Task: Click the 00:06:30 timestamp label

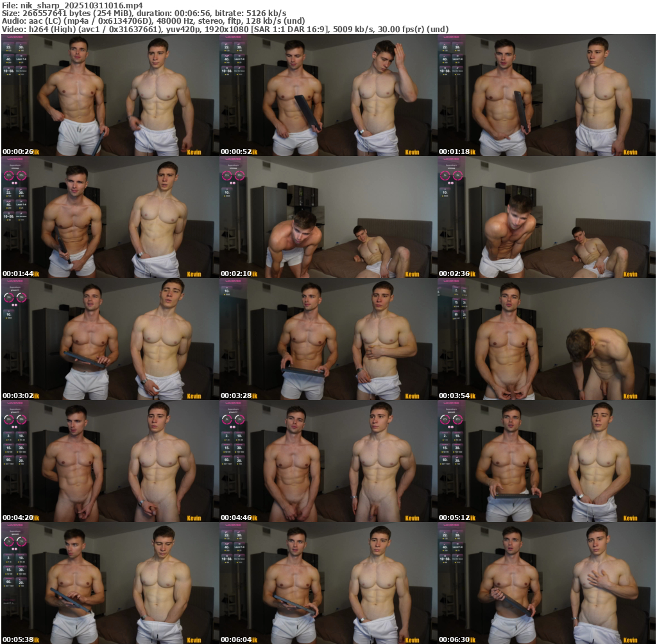Action: (x=454, y=640)
